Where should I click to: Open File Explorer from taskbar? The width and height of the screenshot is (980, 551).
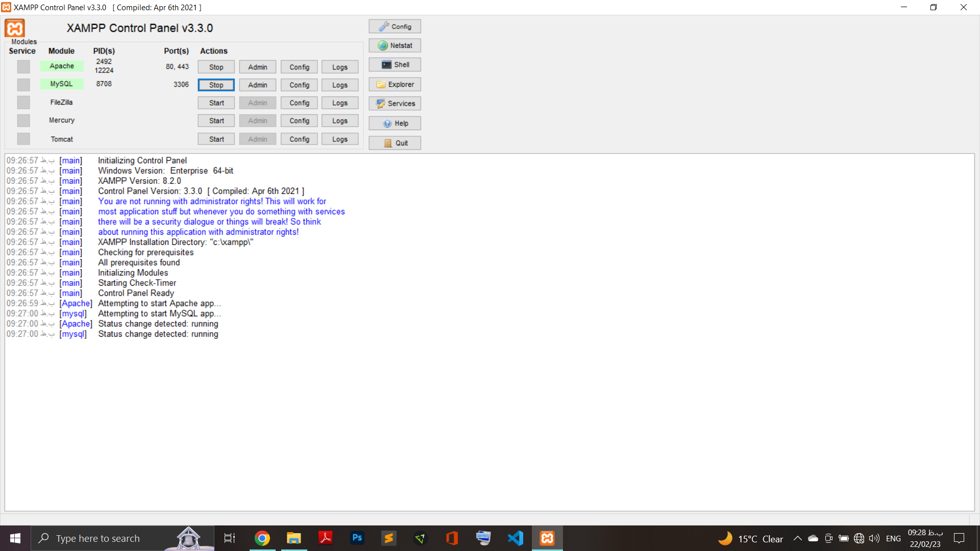coord(294,538)
